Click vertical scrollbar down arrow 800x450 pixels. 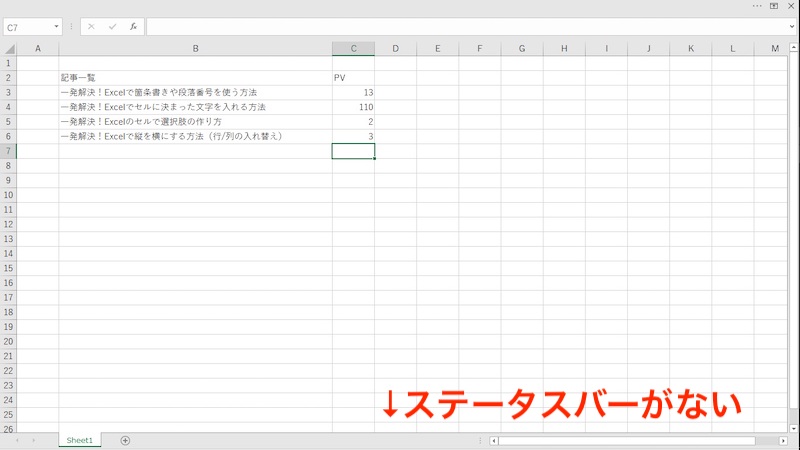pos(793,429)
